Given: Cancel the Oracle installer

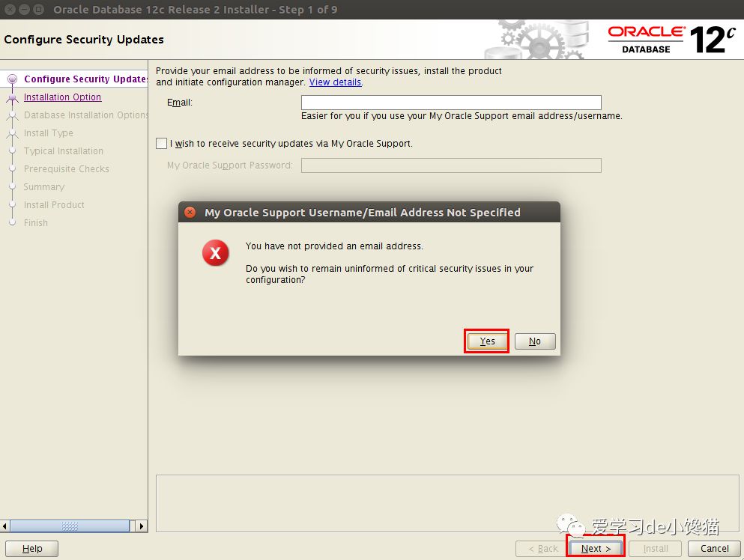Looking at the screenshot, I should click(x=714, y=548).
